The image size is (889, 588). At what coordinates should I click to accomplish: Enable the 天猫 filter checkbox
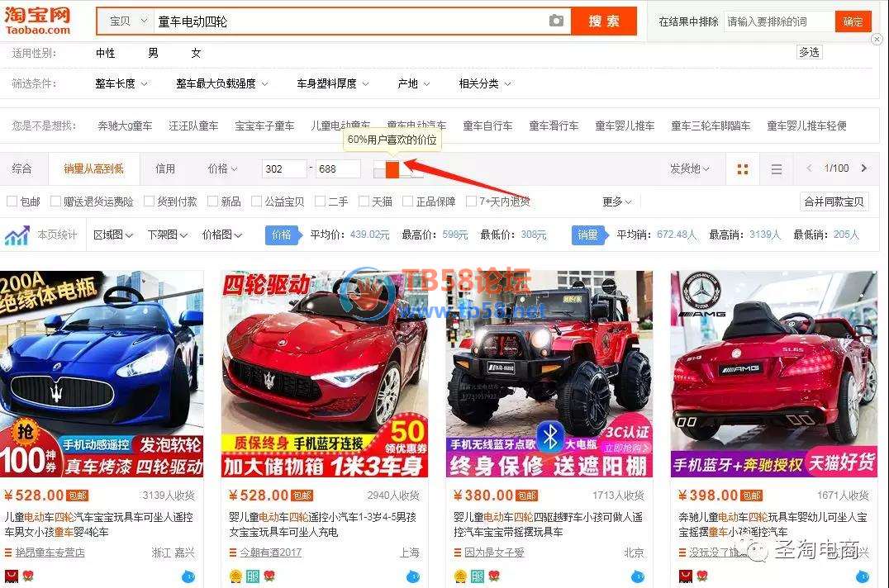(x=363, y=202)
